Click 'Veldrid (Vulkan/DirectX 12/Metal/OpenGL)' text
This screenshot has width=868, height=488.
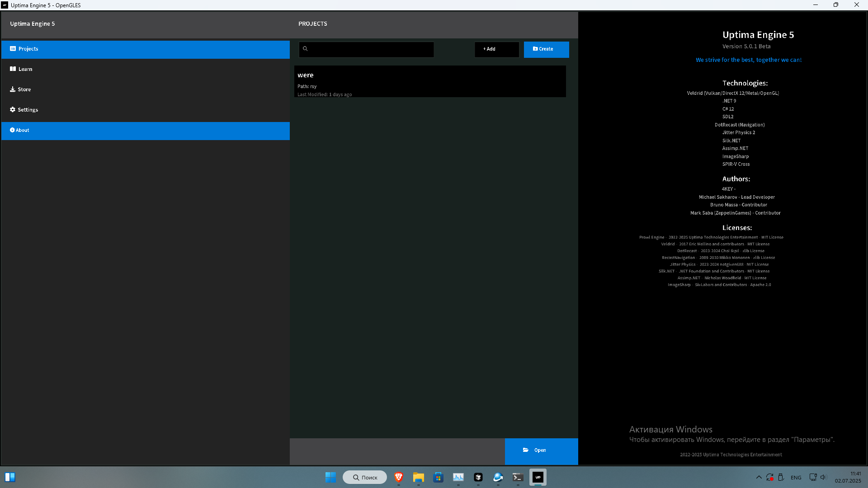pos(733,94)
